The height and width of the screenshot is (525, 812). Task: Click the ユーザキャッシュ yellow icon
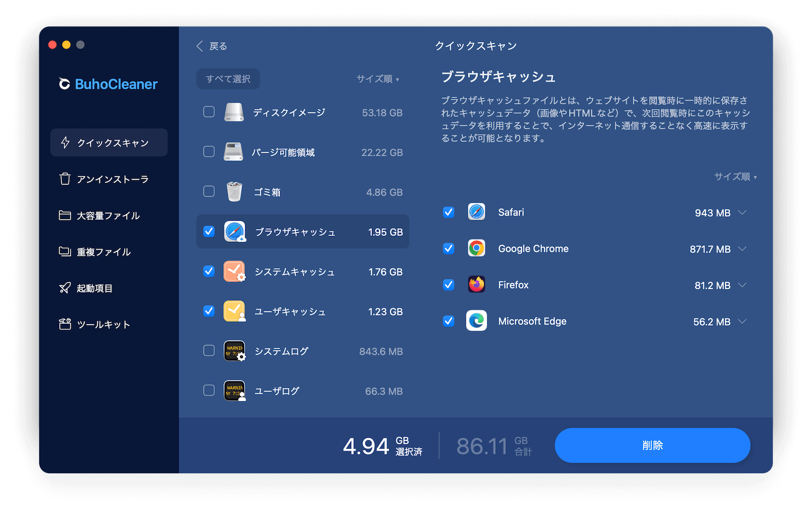[x=234, y=311]
